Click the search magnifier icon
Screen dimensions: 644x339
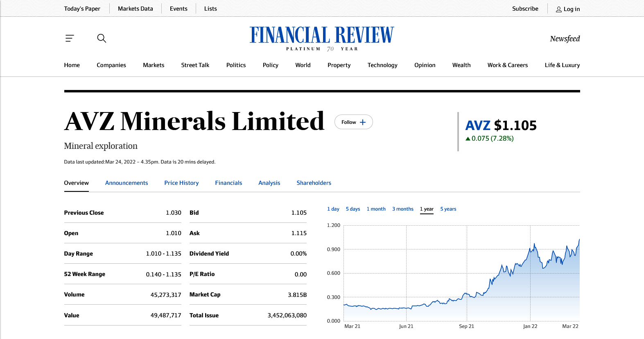(x=102, y=38)
